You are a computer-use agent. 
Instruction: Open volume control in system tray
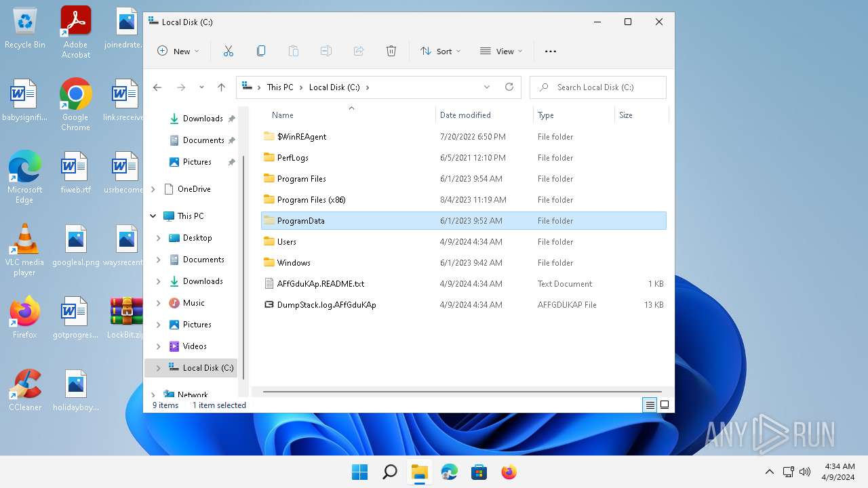[x=805, y=472]
